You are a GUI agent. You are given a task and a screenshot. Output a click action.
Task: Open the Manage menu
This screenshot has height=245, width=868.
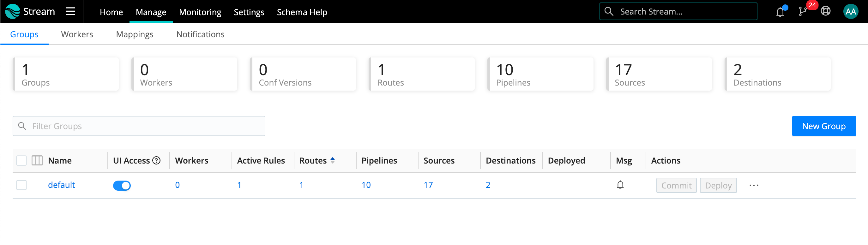coord(151,12)
